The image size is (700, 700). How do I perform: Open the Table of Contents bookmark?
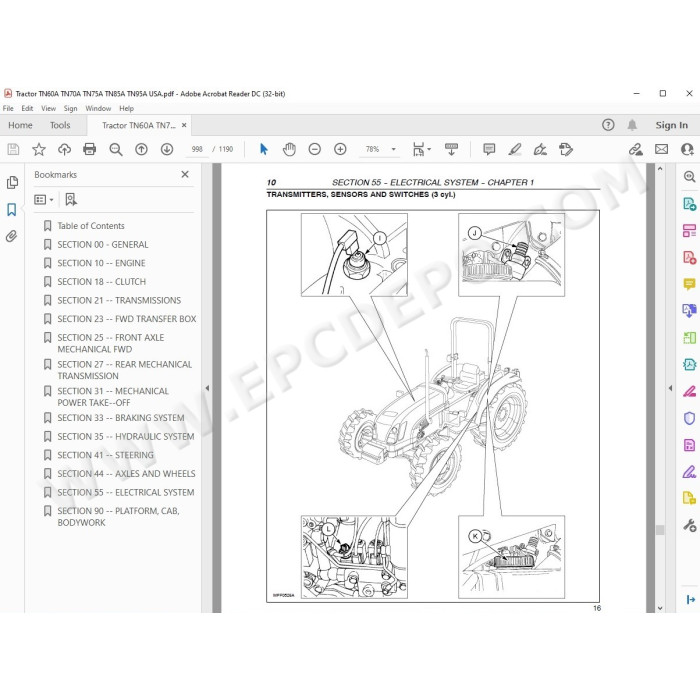point(91,226)
